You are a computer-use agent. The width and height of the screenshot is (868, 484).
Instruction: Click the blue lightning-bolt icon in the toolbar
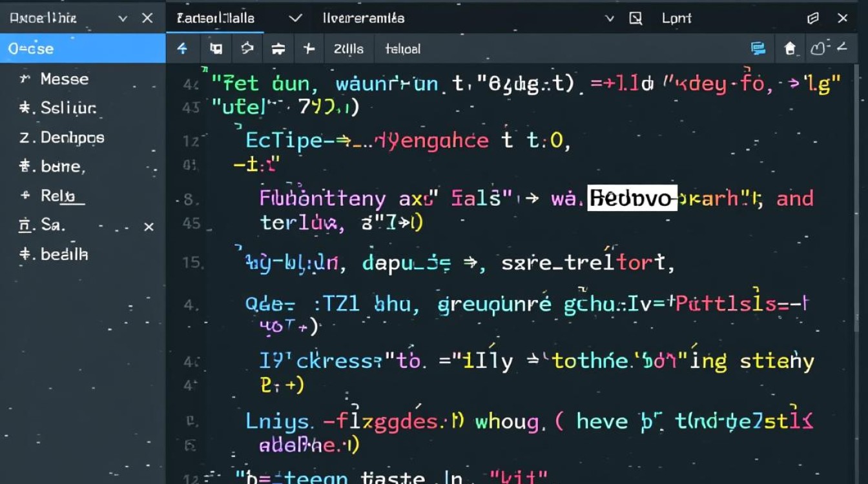[x=183, y=48]
